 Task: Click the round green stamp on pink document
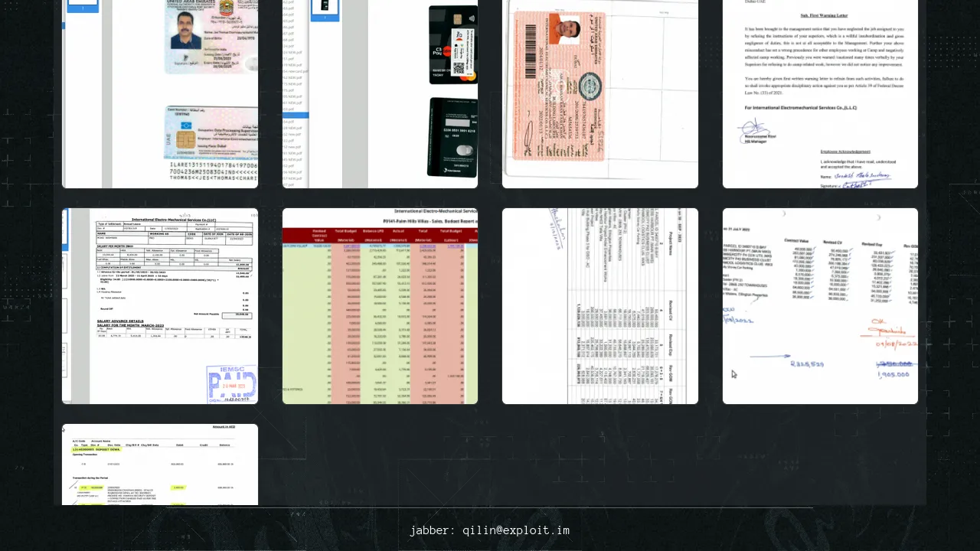[592, 86]
